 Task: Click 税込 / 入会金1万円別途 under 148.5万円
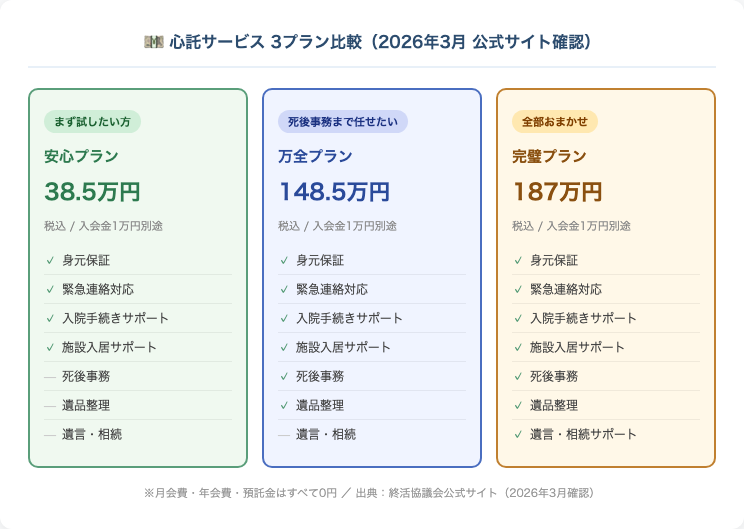tap(337, 226)
